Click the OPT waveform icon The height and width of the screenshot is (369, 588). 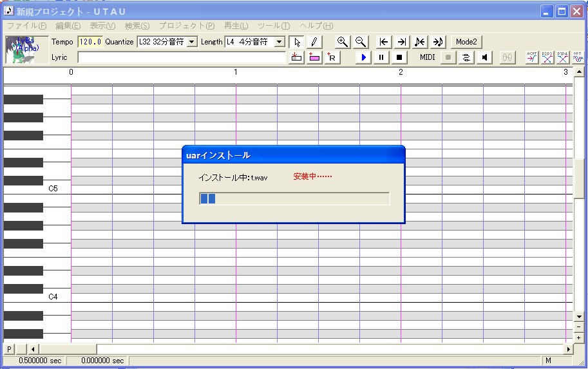point(578,57)
